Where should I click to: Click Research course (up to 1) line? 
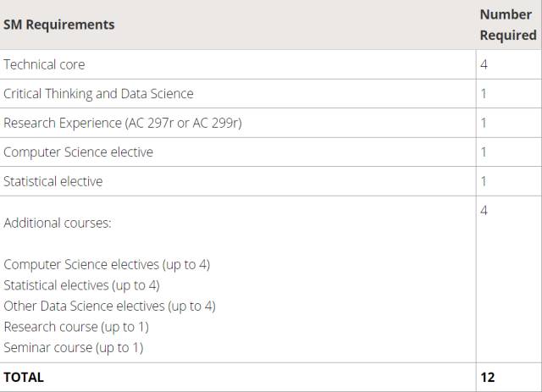pyautogui.click(x=76, y=327)
